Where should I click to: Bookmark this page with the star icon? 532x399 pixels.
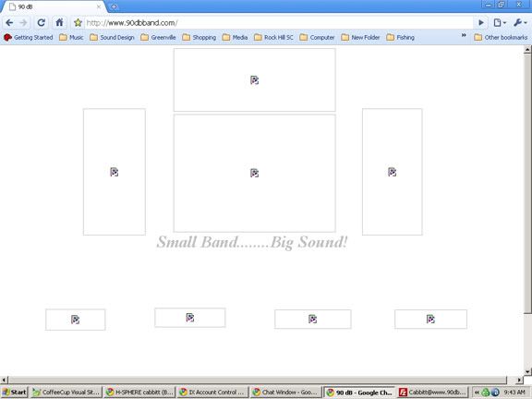tap(78, 23)
